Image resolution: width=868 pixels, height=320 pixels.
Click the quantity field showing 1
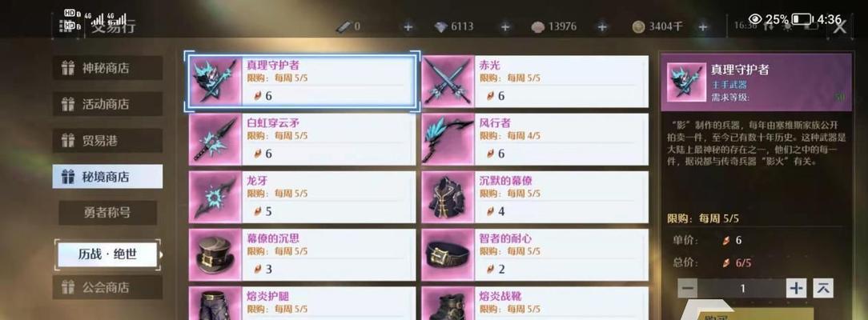pyautogui.click(x=741, y=288)
